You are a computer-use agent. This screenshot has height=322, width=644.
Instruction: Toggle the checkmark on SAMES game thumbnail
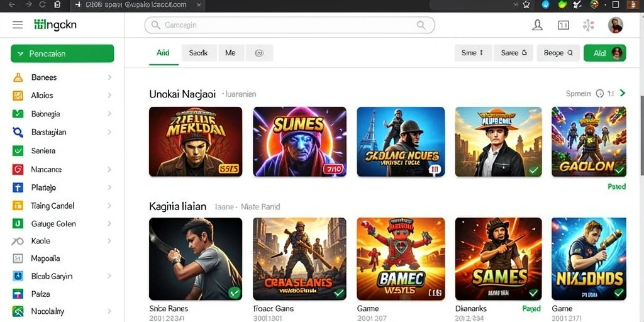[x=533, y=293]
